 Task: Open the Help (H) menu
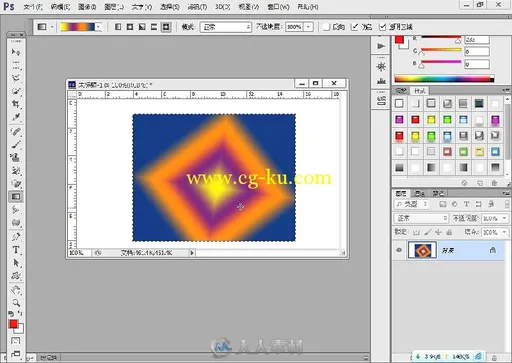tap(307, 7)
